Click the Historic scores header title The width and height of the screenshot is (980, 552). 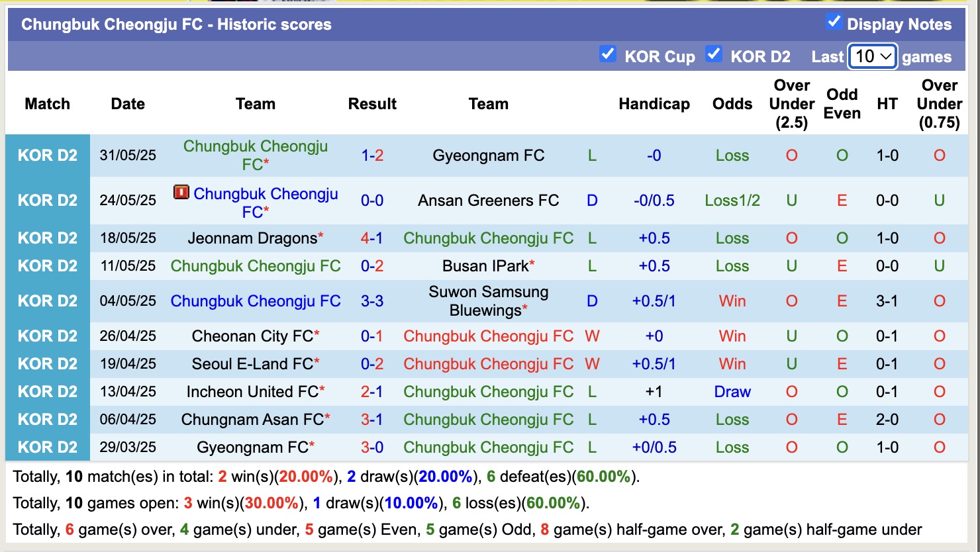[175, 24]
